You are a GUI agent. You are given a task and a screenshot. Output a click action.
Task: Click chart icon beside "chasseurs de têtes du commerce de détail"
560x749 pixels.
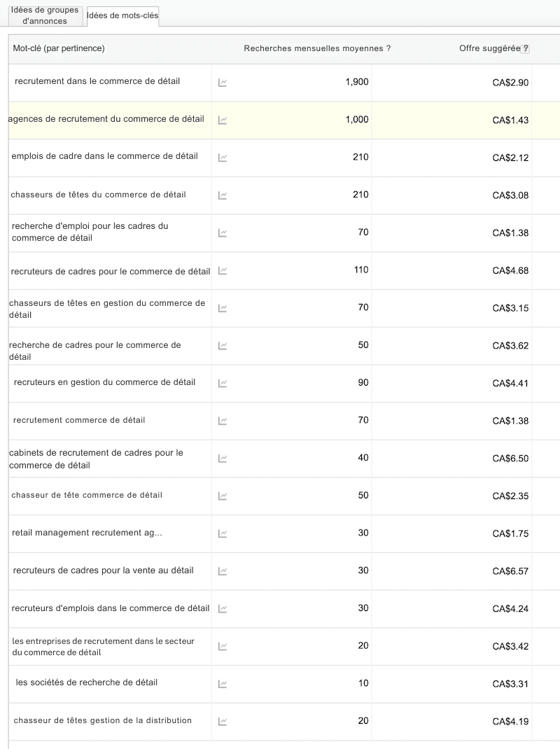pos(223,195)
